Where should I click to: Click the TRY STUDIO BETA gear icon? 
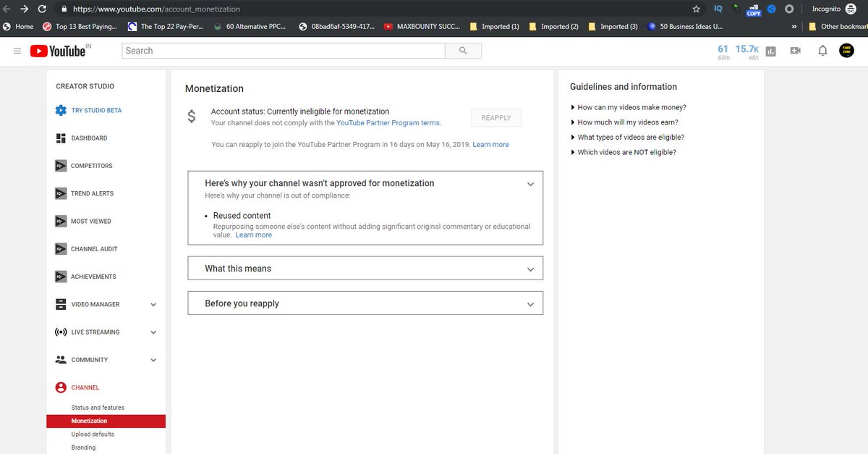[61, 111]
